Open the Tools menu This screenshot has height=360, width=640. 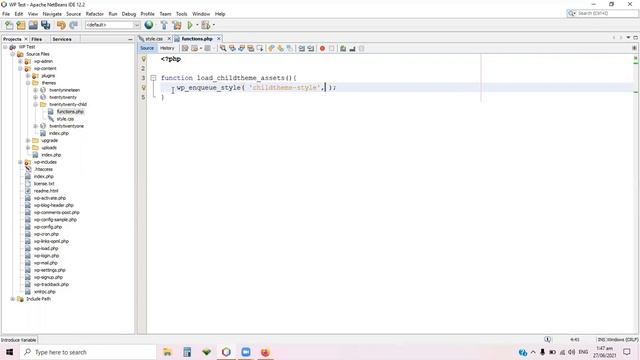(x=182, y=14)
